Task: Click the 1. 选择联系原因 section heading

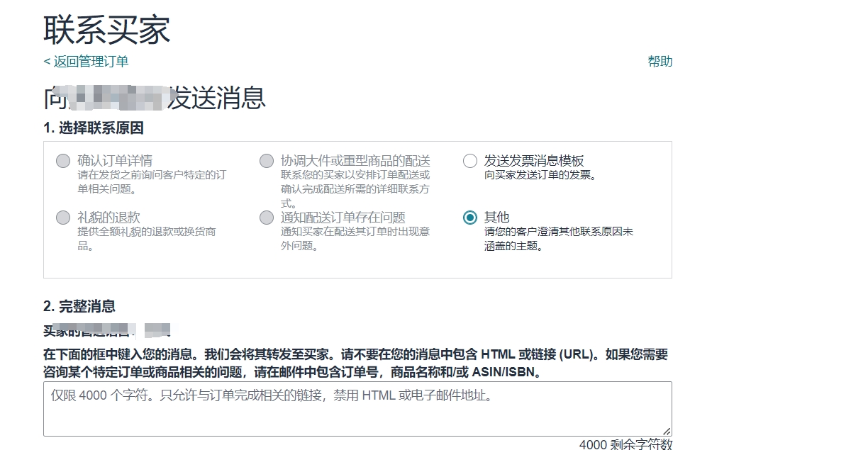Action: [94, 128]
